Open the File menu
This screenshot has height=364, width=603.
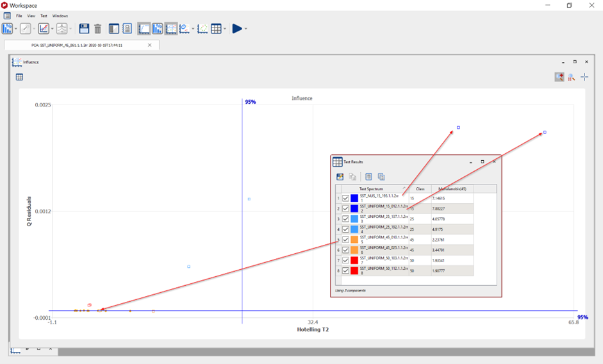point(19,15)
